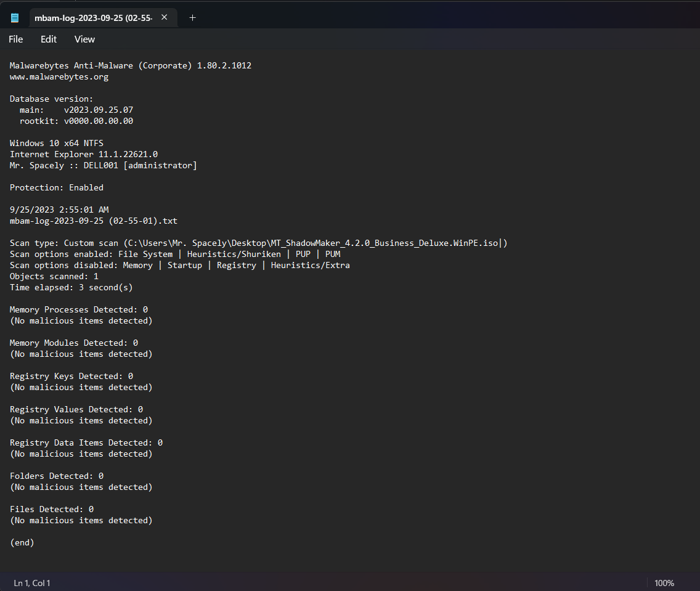
Task: Click the 'Windows 10 x64 NTFS' line
Action: coord(57,144)
